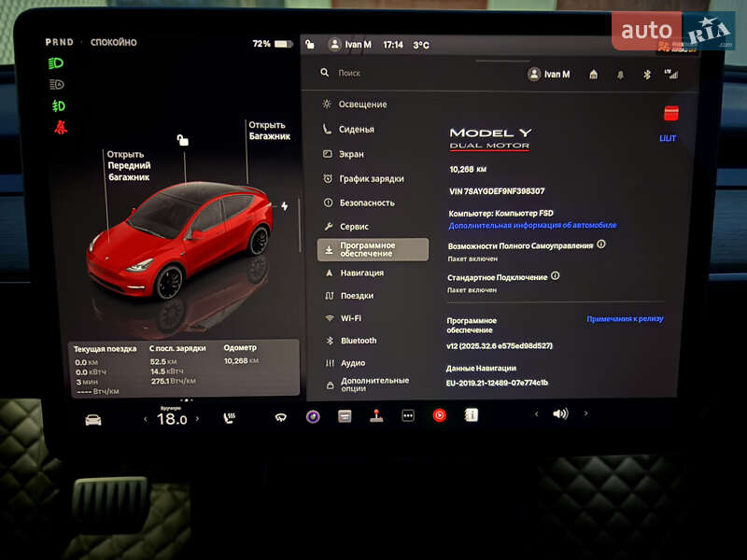Open Дополнительная информация об автомобиле link
Viewport: 747px width, 560px height.
coord(532,224)
